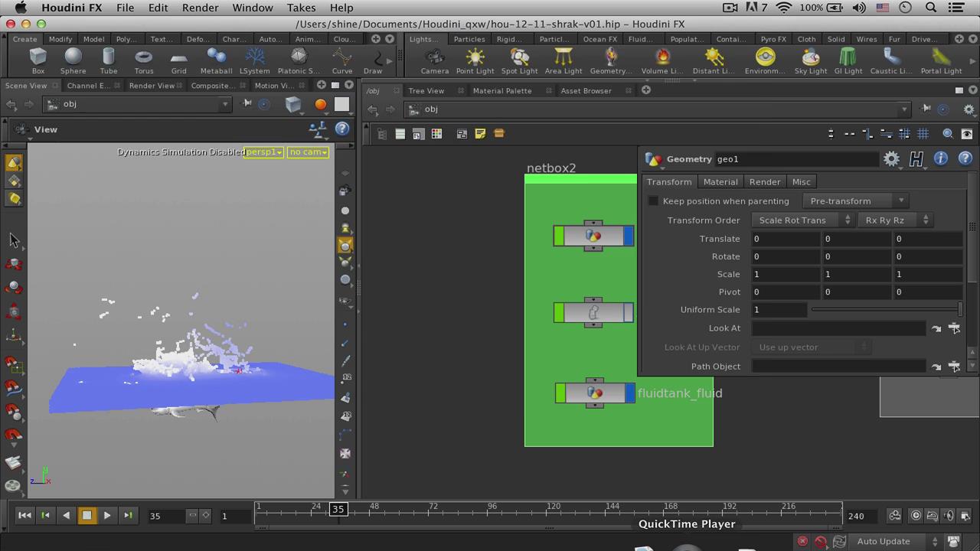Click the Platonic Solids shelf tool

point(299,60)
